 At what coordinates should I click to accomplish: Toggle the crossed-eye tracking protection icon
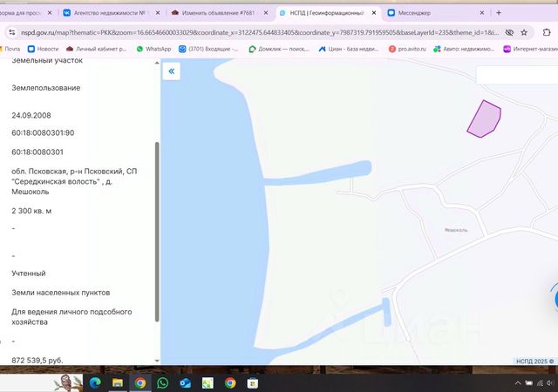point(509,33)
